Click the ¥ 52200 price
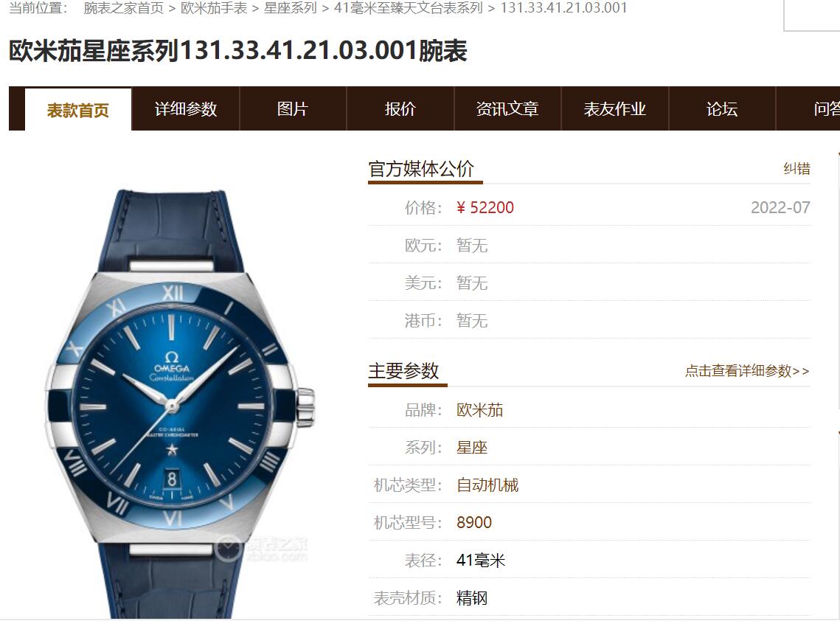 point(485,207)
